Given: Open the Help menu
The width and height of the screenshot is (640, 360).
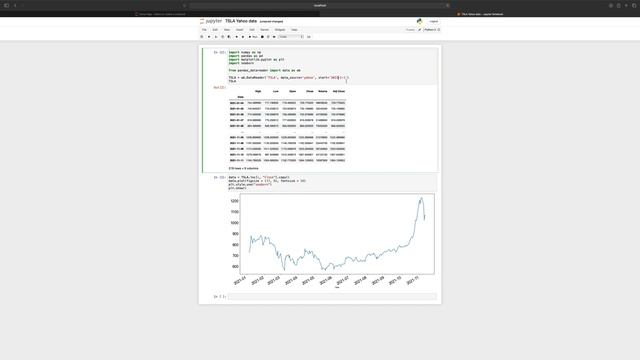Looking at the screenshot, I should (294, 30).
